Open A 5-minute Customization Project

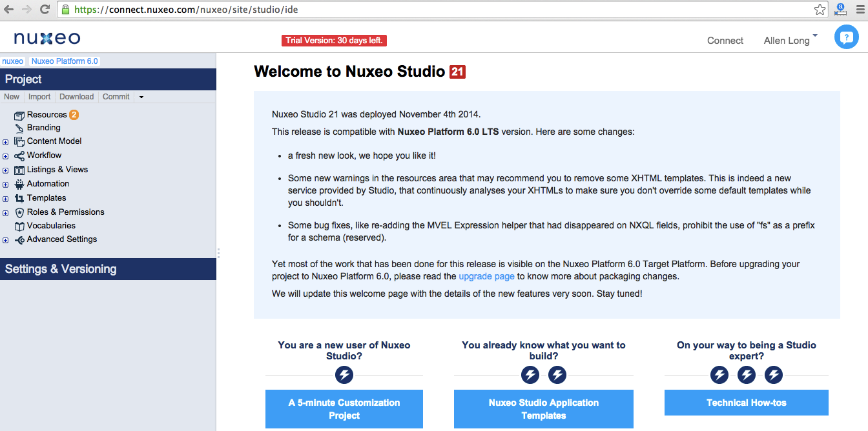click(x=344, y=409)
